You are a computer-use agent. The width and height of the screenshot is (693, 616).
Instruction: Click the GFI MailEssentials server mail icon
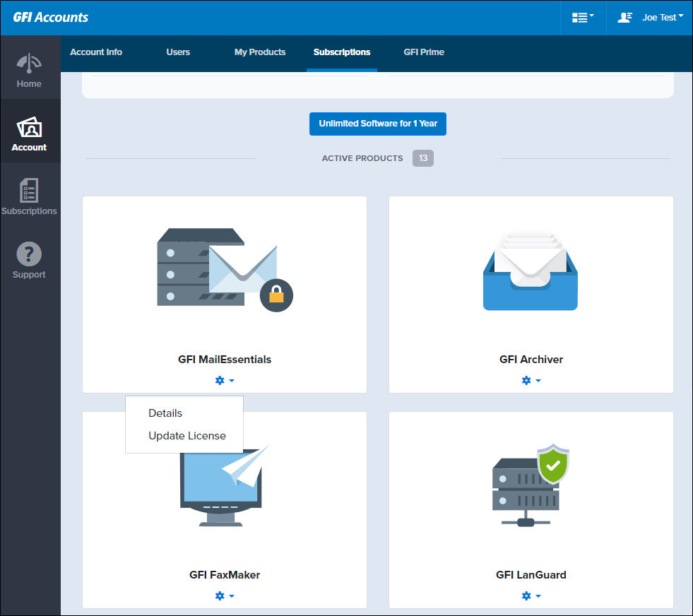(x=224, y=269)
